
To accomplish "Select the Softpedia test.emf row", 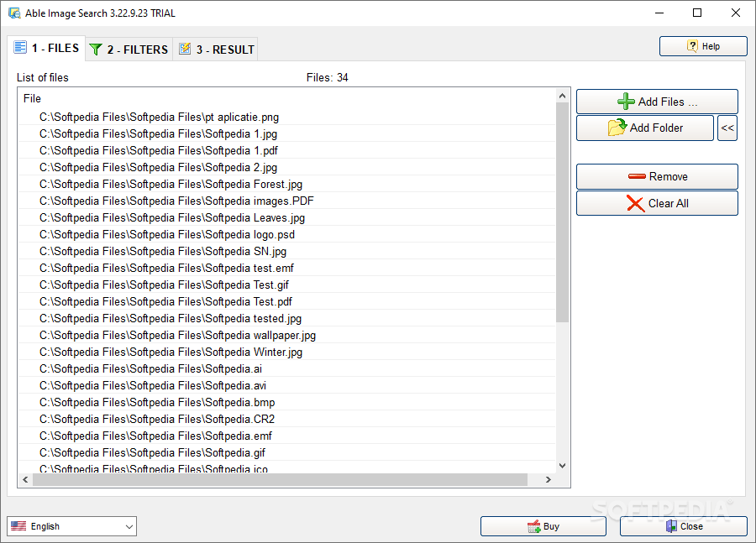I will click(287, 268).
